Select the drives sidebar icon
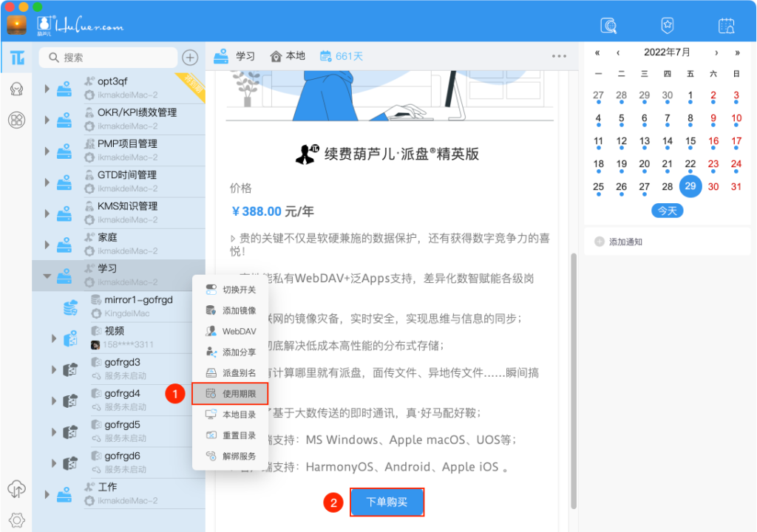The image size is (757, 532). pyautogui.click(x=18, y=58)
